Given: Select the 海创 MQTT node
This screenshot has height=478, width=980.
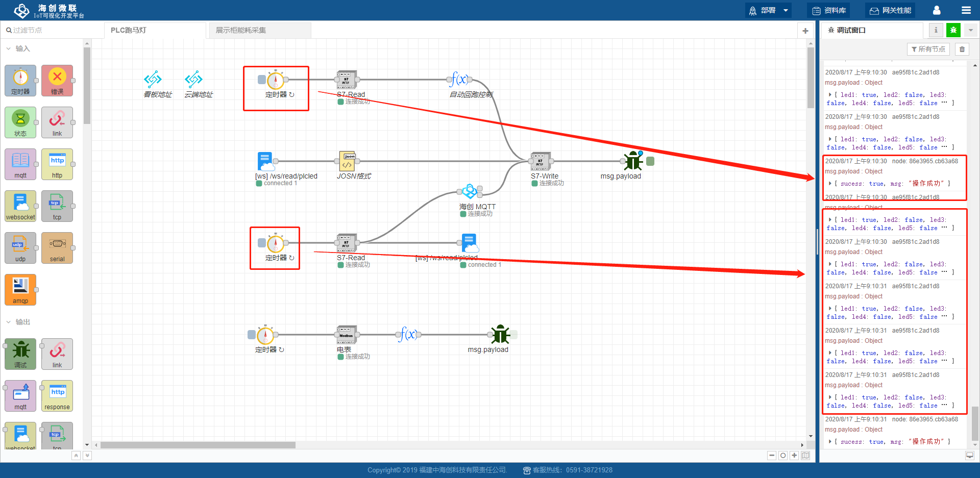Looking at the screenshot, I should (470, 192).
